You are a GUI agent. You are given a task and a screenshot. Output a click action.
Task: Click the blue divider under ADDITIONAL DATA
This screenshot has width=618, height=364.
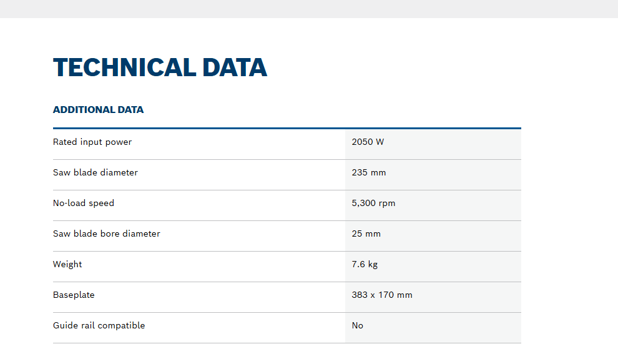click(x=287, y=128)
